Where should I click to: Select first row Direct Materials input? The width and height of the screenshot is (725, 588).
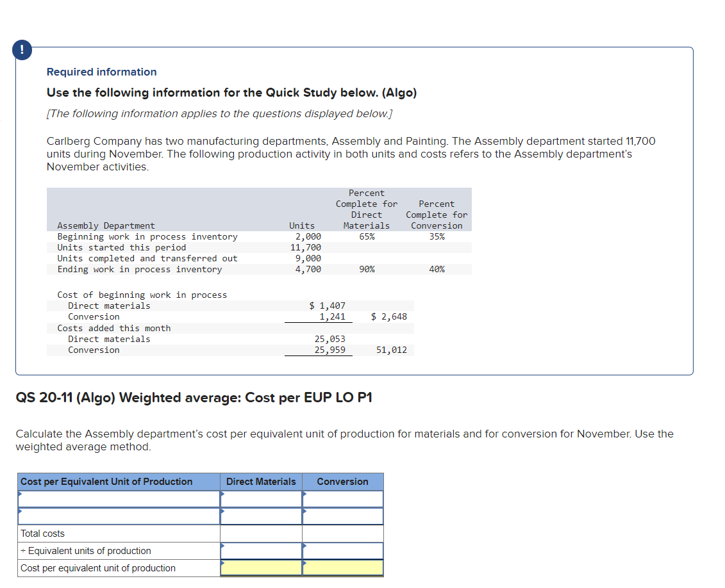tap(262, 499)
